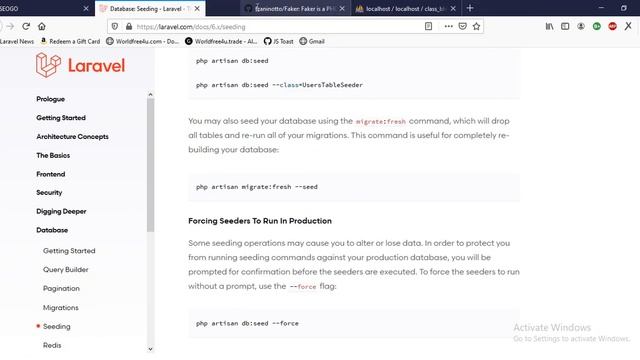Open page actions three-dots menu

click(x=449, y=26)
